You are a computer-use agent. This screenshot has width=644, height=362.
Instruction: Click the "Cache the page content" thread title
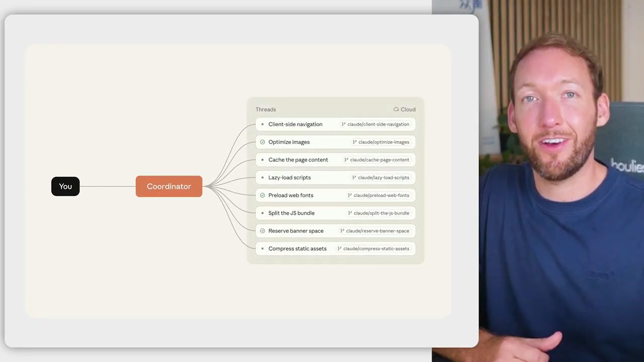(298, 160)
